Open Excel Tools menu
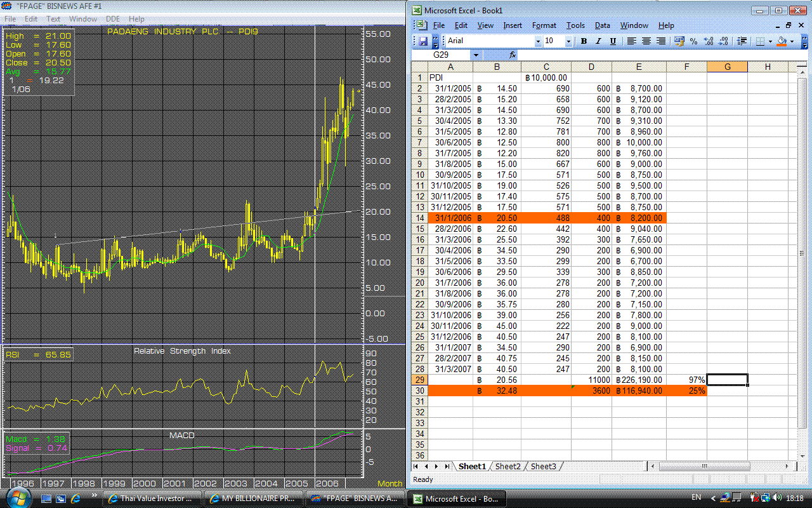The height and width of the screenshot is (508, 812). [575, 25]
